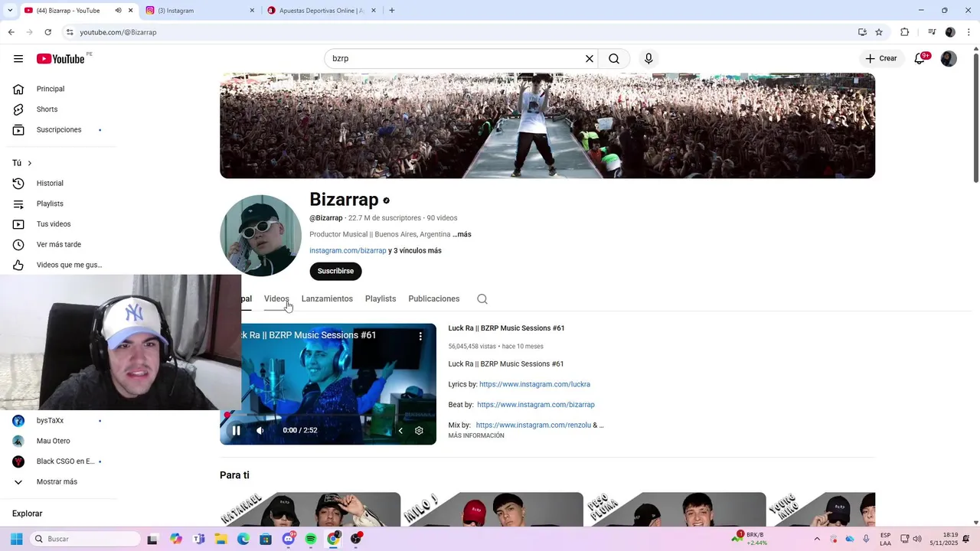Open the Videos channel tab
This screenshot has width=980, height=551.
[276, 299]
